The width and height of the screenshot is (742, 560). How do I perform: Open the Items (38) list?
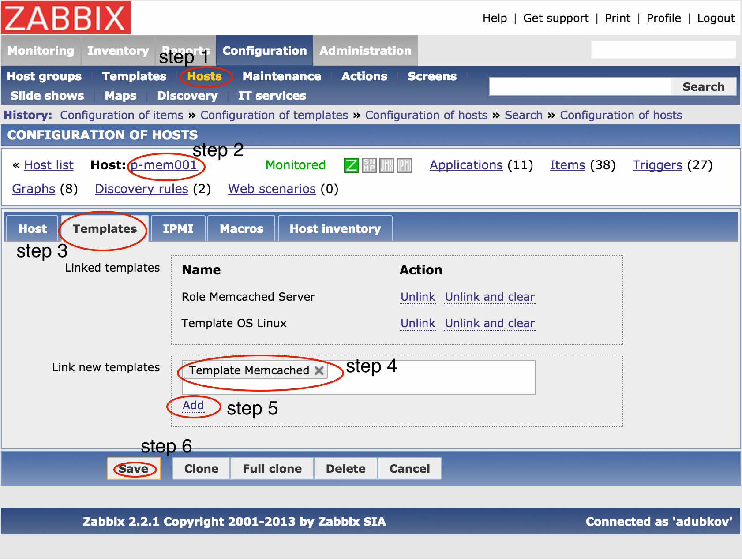[x=567, y=165]
